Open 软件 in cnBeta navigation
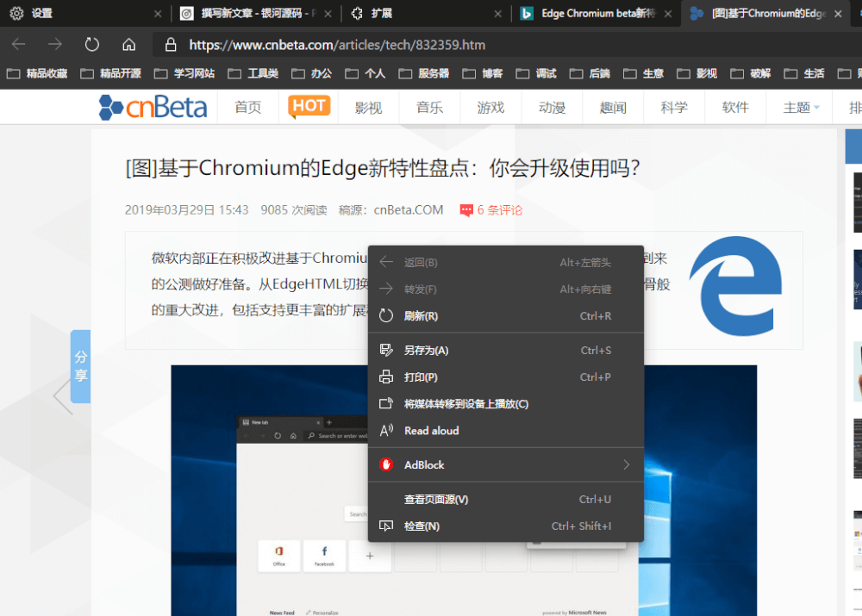The width and height of the screenshot is (862, 616). point(735,108)
